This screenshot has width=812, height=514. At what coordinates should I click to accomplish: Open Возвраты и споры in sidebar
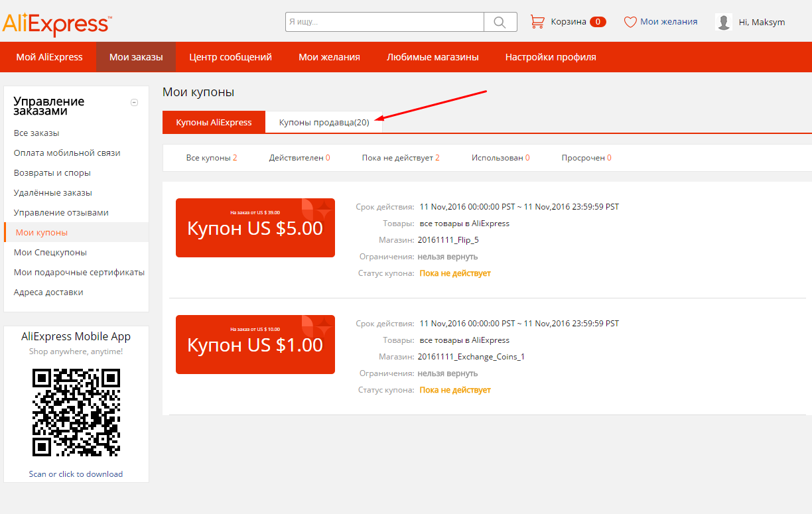(x=52, y=172)
